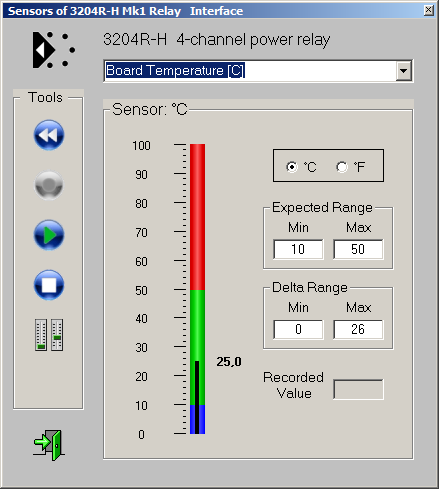
Task: Click the Recorded Value box
Action: pos(358,389)
